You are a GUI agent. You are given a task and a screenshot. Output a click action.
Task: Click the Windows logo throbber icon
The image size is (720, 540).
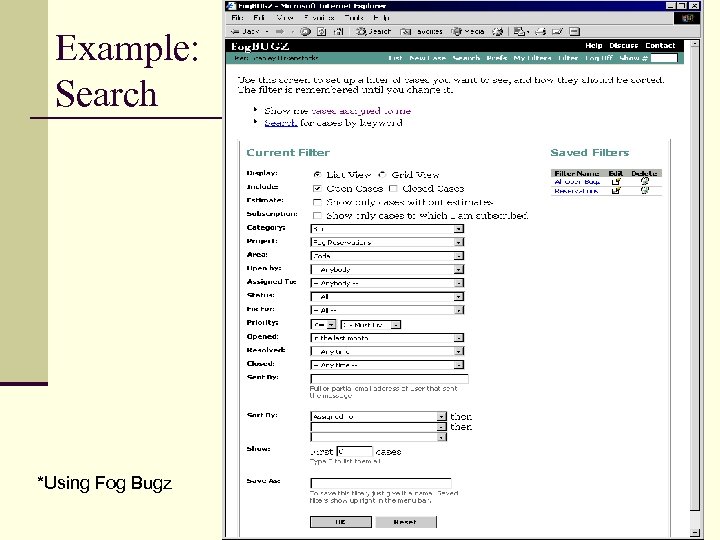(x=687, y=18)
